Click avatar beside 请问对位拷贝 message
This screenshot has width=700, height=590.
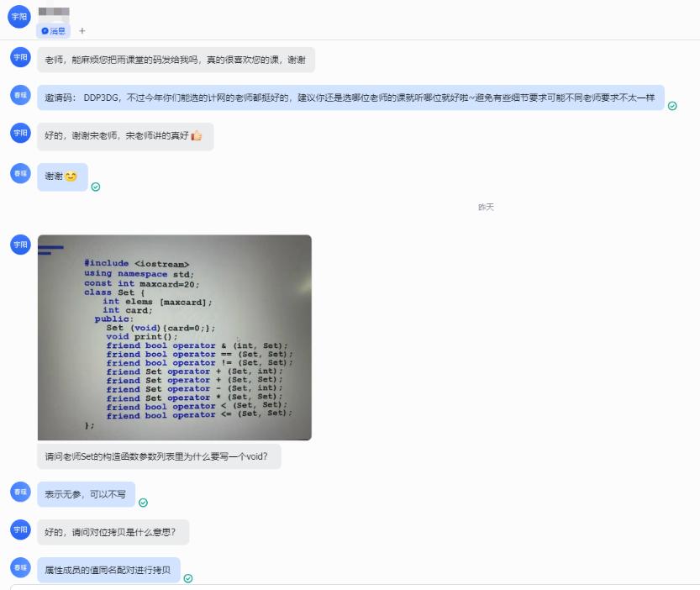pos(20,529)
